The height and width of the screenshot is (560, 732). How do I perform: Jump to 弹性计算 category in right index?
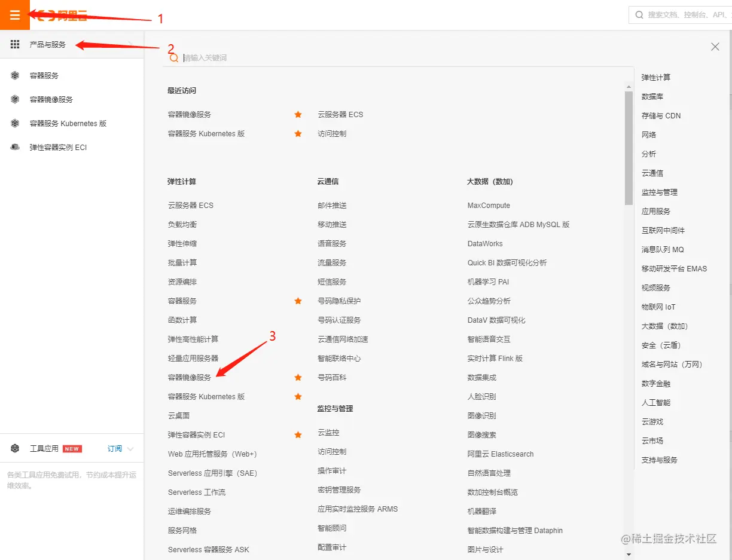656,77
